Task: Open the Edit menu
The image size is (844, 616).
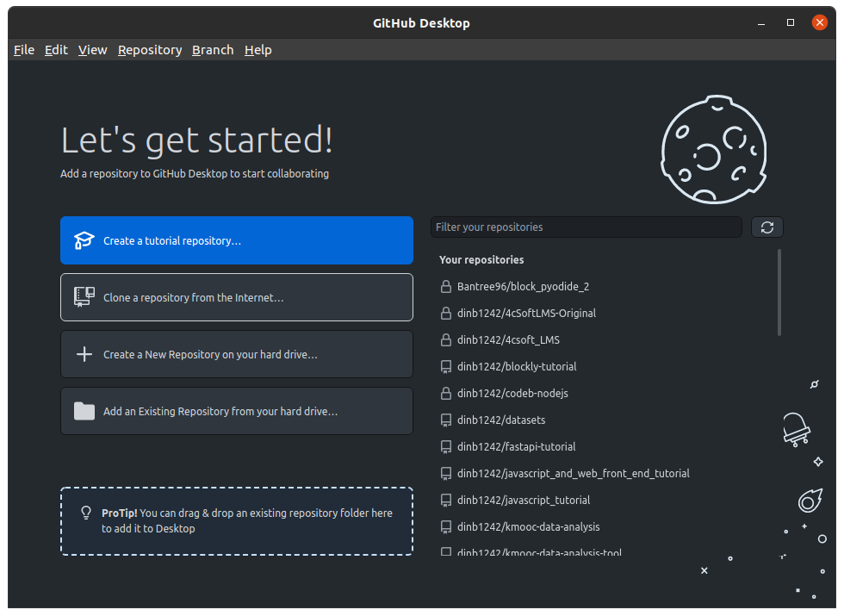Action: click(x=56, y=50)
